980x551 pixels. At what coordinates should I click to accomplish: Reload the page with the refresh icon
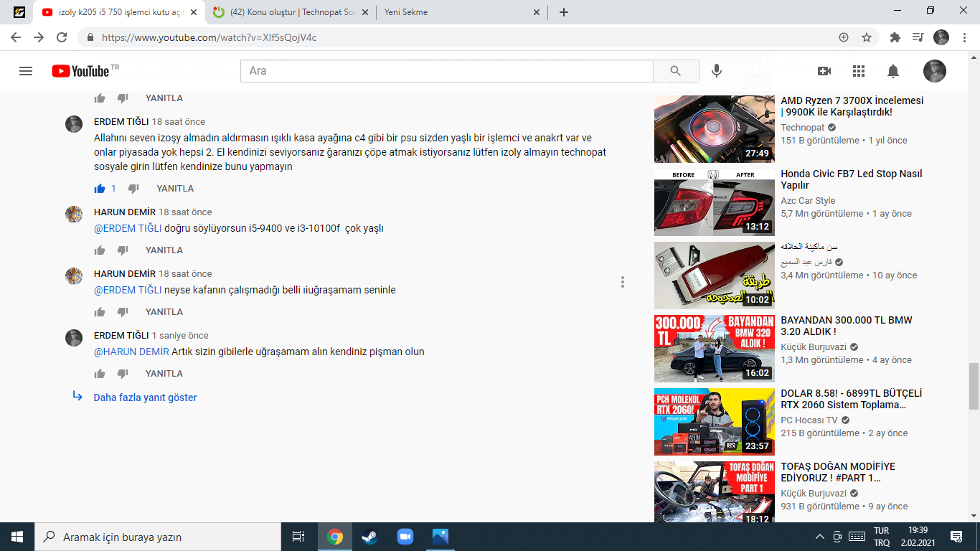tap(62, 37)
